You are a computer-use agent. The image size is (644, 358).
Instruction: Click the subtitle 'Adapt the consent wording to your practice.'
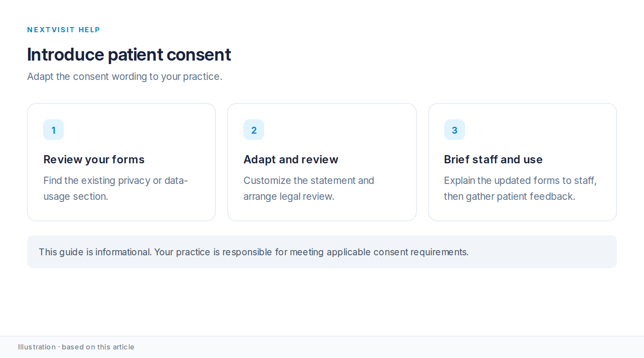(125, 76)
